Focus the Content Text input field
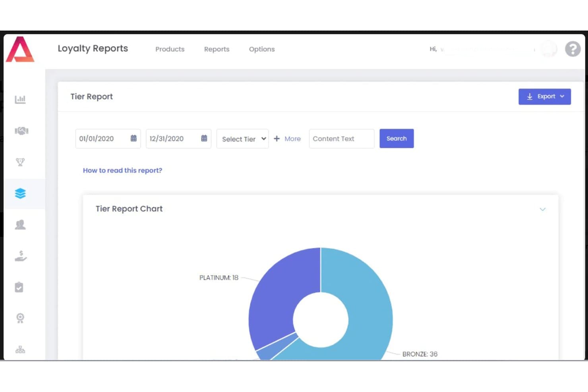 point(342,139)
